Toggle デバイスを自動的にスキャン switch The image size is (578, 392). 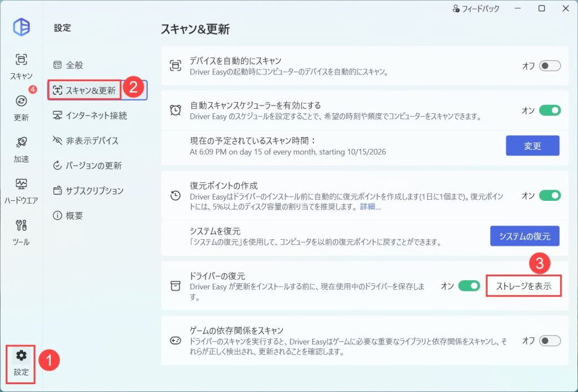pos(550,66)
